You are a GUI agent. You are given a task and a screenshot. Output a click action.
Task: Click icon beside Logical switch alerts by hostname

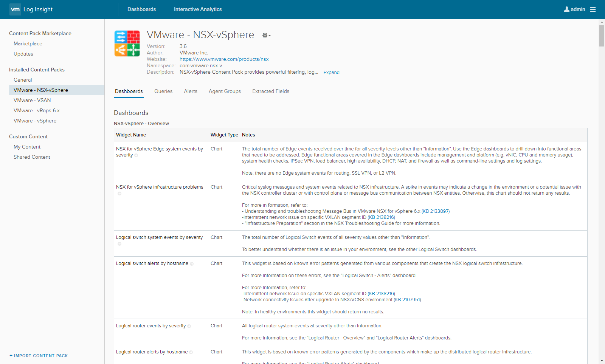coord(192,264)
